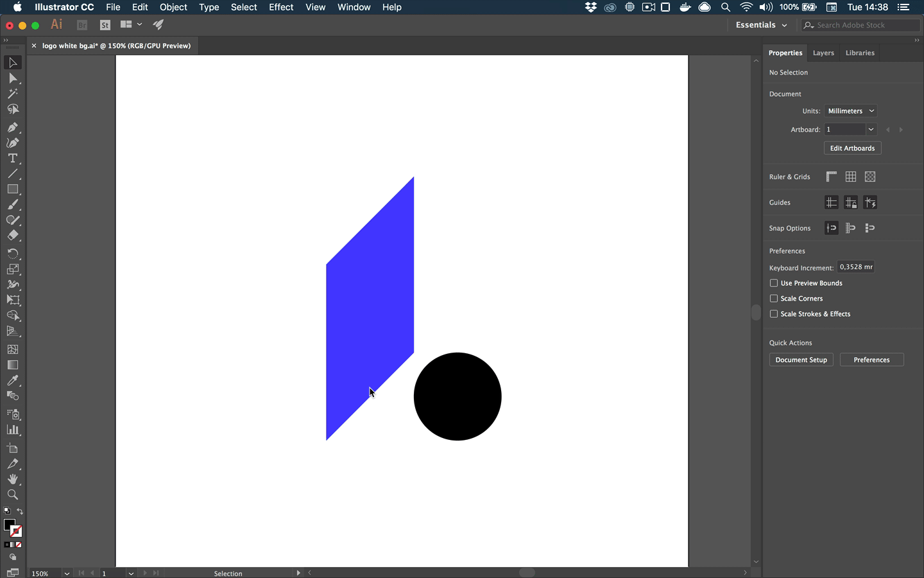Toggle the Scale Corners checkbox

[774, 299]
